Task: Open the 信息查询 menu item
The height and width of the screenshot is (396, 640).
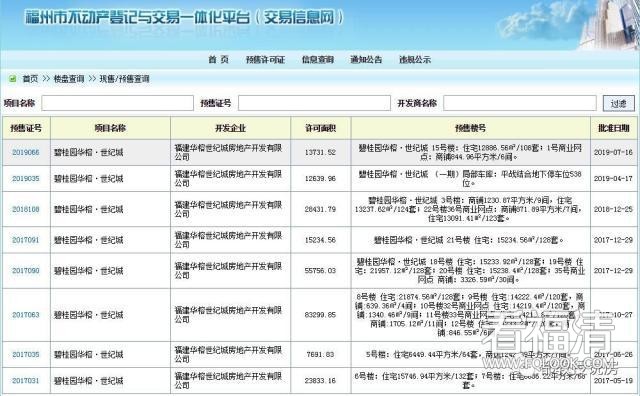Action: coord(318,60)
